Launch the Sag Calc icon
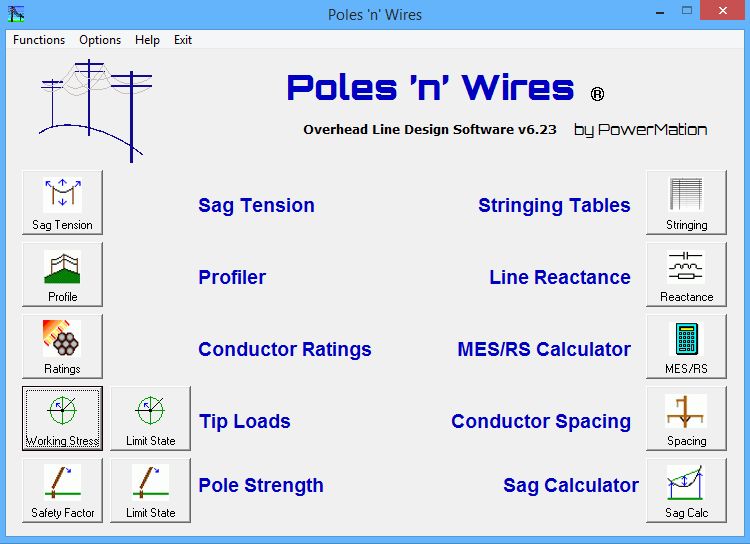Viewport: 750px width, 544px height. coord(686,490)
